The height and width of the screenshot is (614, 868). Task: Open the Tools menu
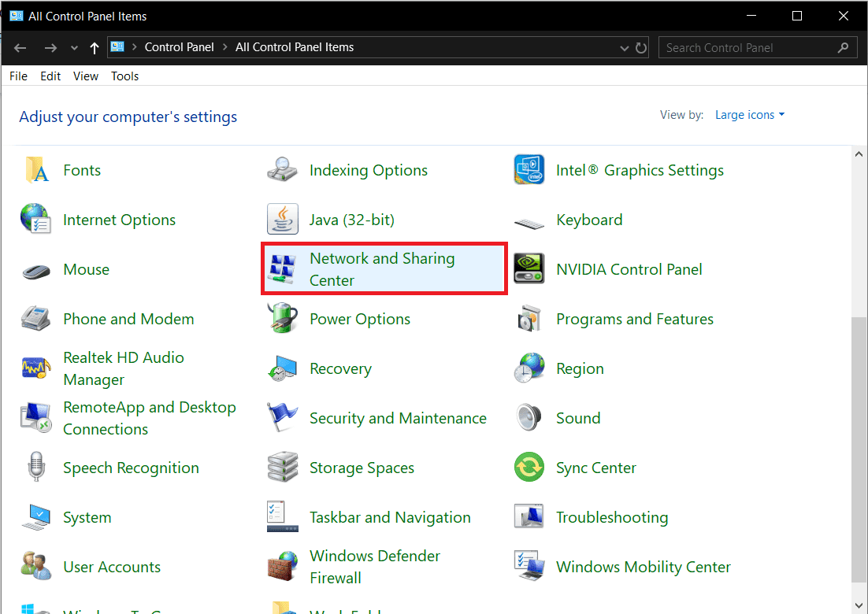tap(124, 76)
